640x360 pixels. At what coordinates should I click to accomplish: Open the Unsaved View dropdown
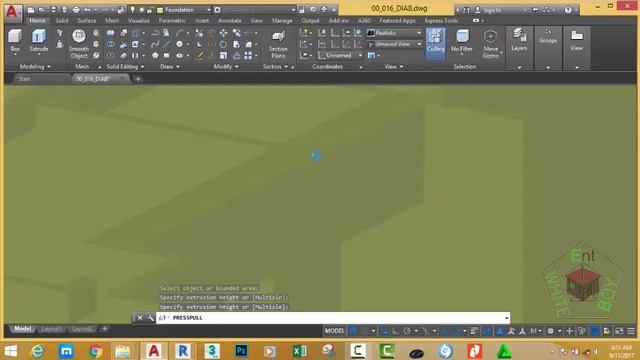(x=395, y=44)
